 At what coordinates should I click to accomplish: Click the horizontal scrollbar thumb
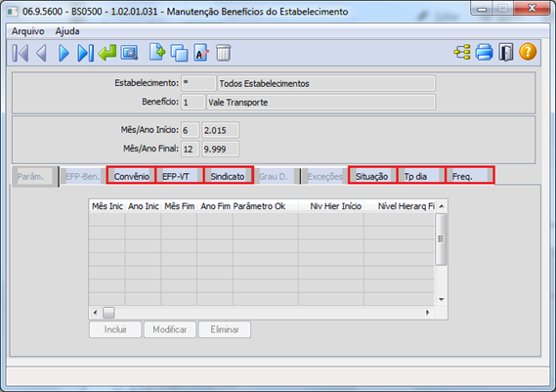pos(108,313)
